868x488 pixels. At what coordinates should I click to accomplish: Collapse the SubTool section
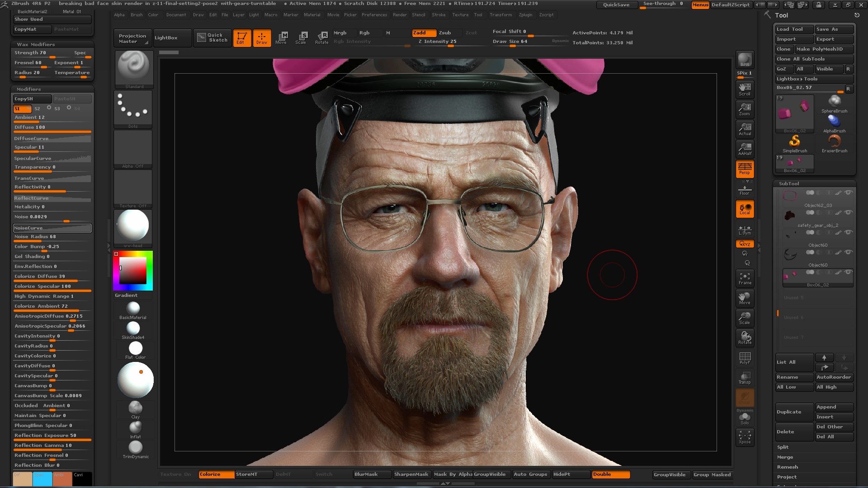tap(789, 183)
